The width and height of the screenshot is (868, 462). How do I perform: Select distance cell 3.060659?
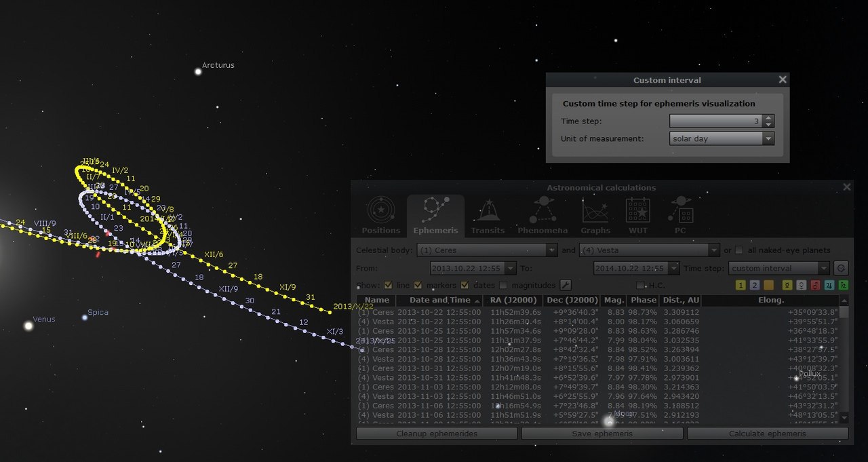680,322
